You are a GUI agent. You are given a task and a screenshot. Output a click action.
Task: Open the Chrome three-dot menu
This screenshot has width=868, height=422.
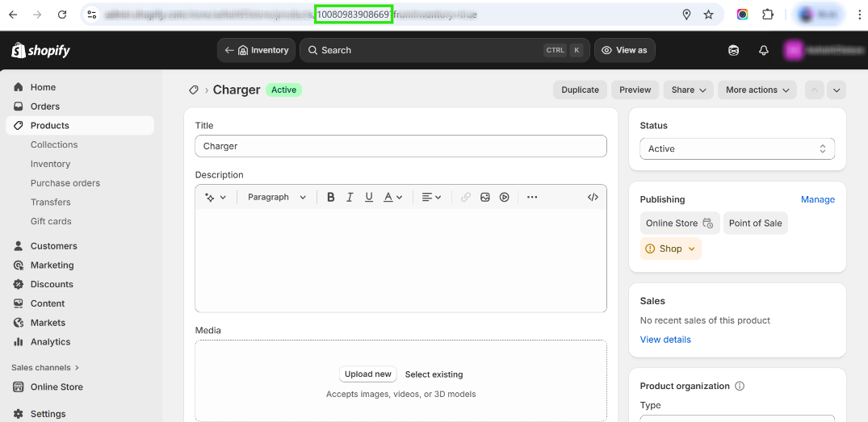pyautogui.click(x=859, y=15)
